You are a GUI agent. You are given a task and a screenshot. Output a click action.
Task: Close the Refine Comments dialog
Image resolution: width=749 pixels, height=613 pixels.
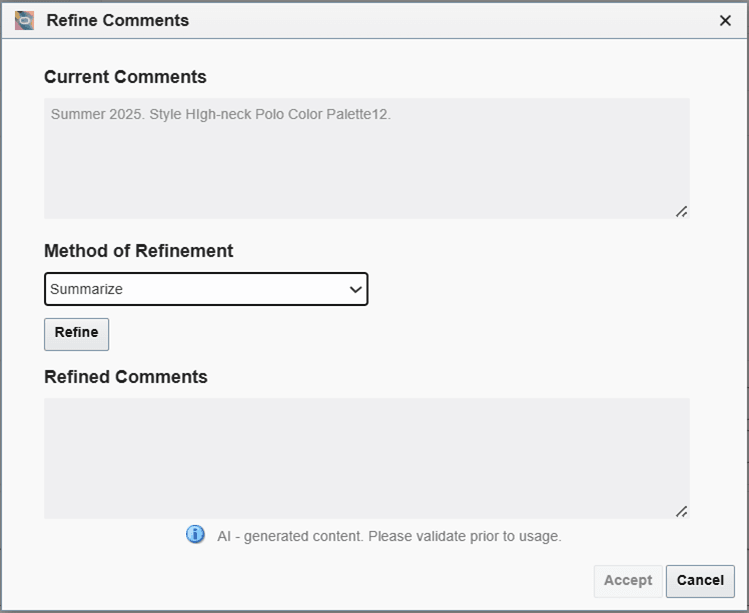click(725, 21)
